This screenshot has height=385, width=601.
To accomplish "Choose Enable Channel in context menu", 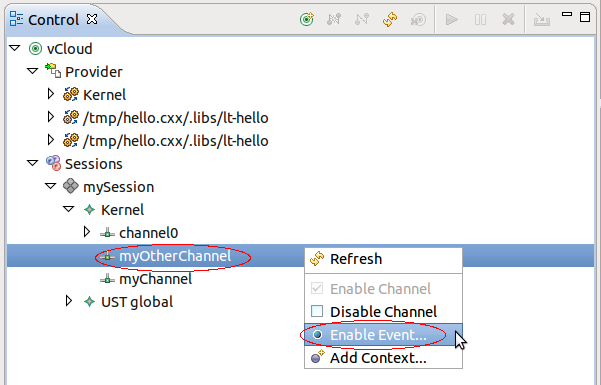I will pyautogui.click(x=383, y=289).
